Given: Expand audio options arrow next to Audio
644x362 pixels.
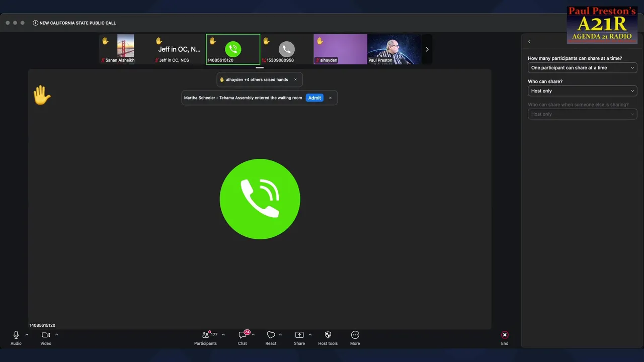Looking at the screenshot, I should (27, 335).
